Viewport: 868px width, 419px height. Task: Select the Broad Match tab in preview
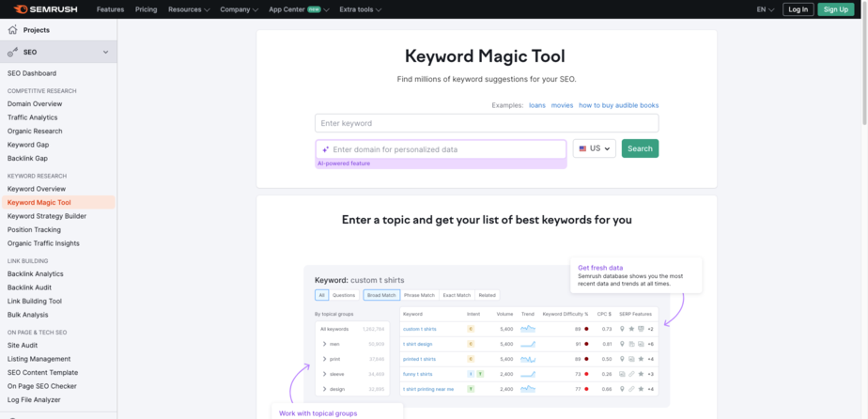[x=381, y=295]
